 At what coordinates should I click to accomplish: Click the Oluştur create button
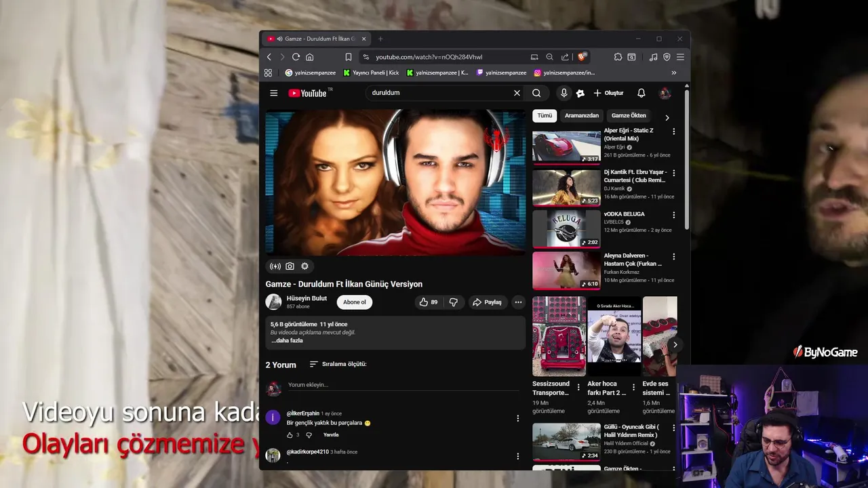[608, 93]
